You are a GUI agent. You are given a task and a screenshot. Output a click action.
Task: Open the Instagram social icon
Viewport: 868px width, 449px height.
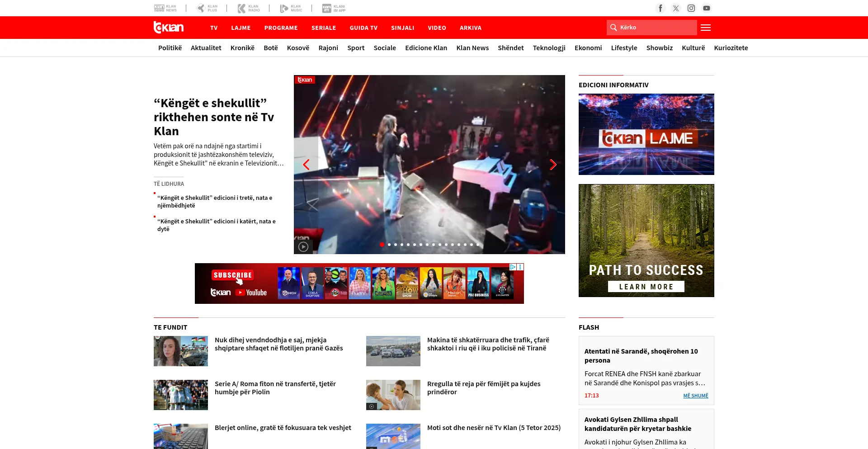(691, 8)
